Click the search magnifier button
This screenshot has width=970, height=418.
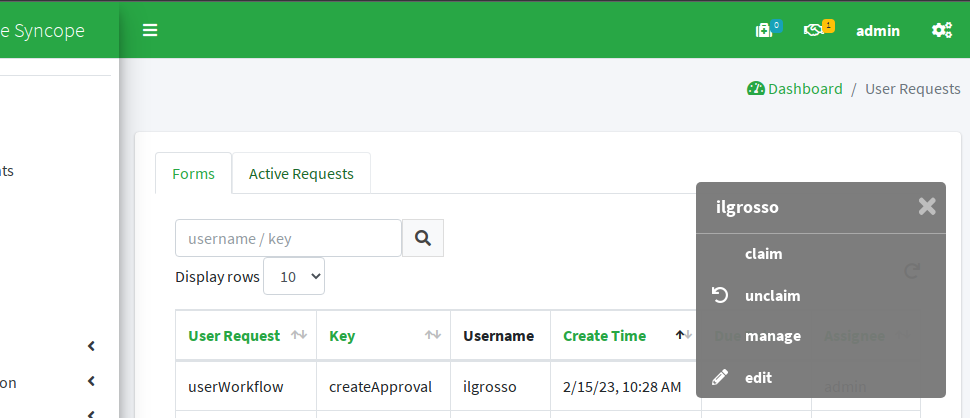(x=423, y=238)
